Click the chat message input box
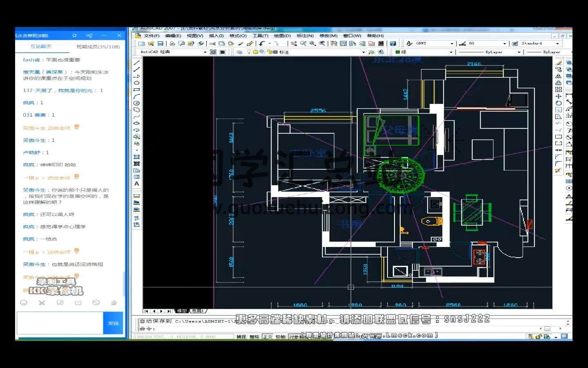The height and width of the screenshot is (368, 588). [60, 323]
